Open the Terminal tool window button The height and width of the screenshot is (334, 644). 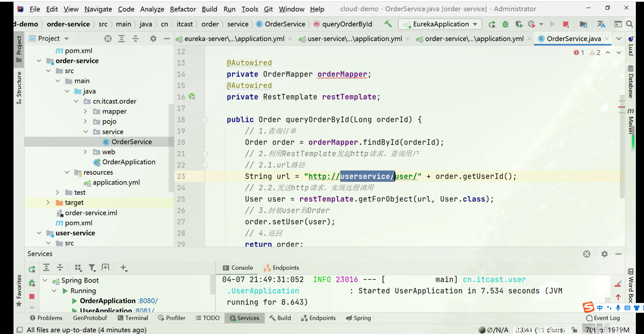[x=133, y=318]
